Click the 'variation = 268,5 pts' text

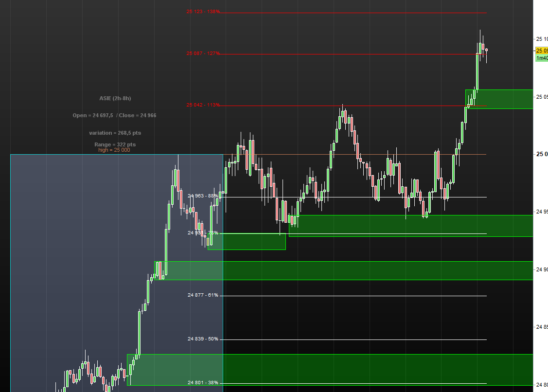click(x=115, y=133)
